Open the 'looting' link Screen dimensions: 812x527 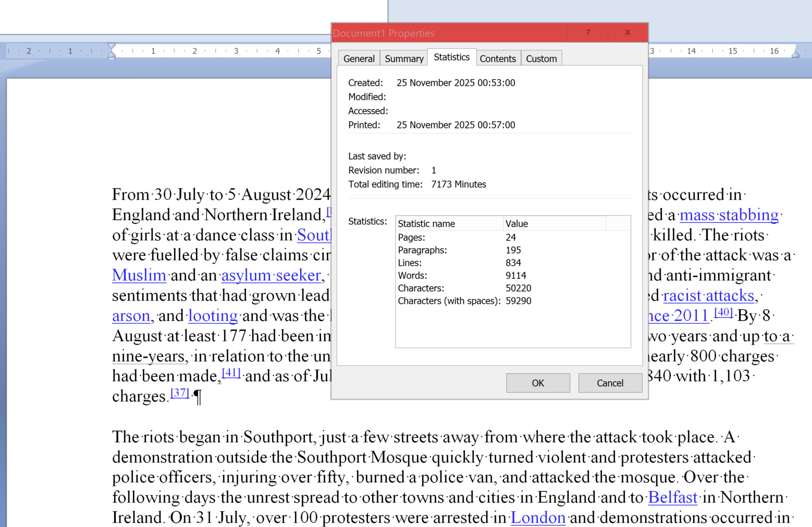click(213, 316)
